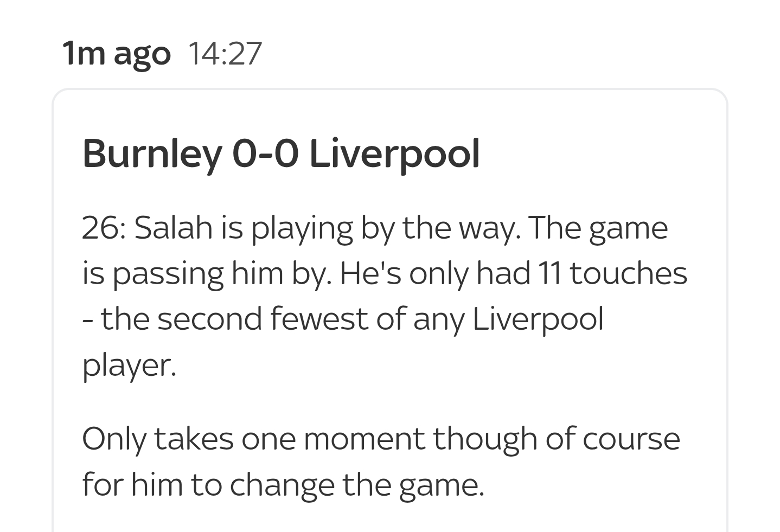Click 'for him' in the last line
The width and height of the screenshot is (780, 532).
point(132,485)
